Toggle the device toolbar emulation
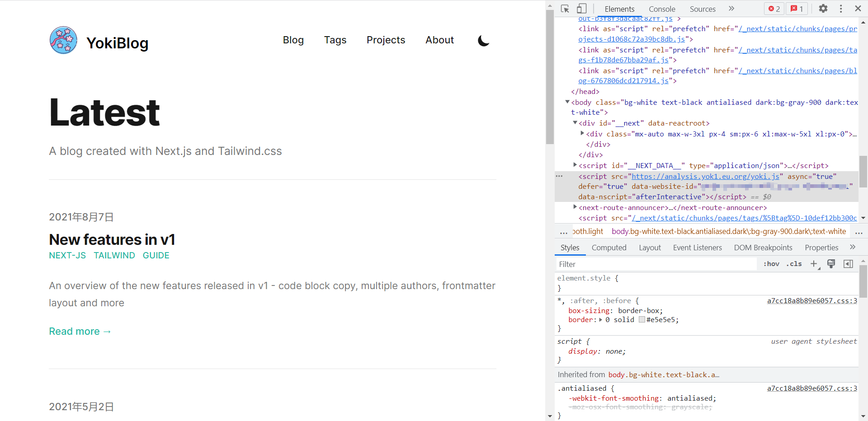 tap(581, 9)
